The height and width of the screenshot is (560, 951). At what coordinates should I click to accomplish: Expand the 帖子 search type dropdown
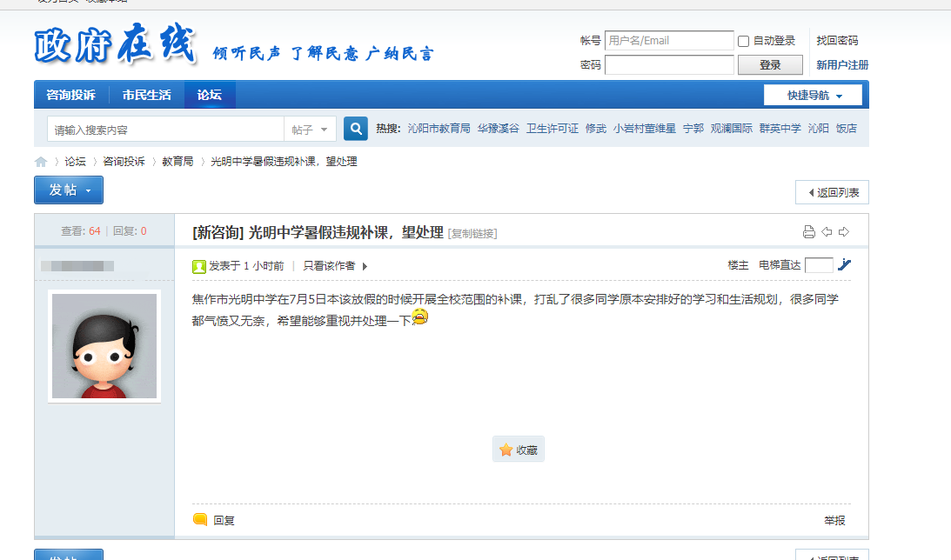click(x=311, y=130)
